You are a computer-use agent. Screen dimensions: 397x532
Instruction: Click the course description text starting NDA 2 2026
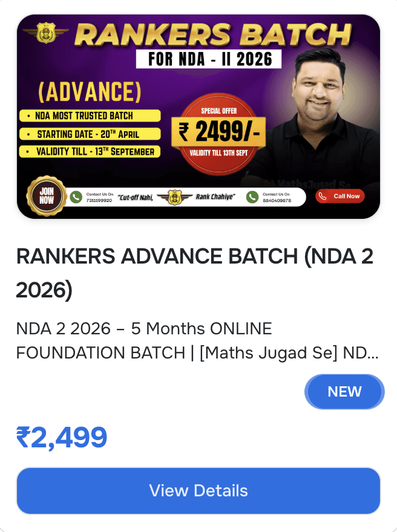pyautogui.click(x=197, y=340)
